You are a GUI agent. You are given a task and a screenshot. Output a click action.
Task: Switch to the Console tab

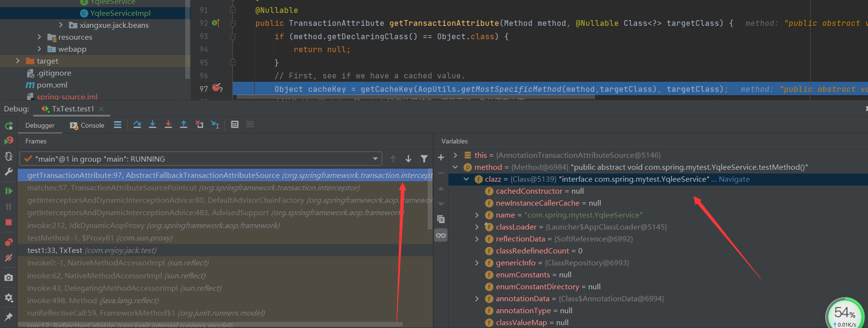click(87, 125)
